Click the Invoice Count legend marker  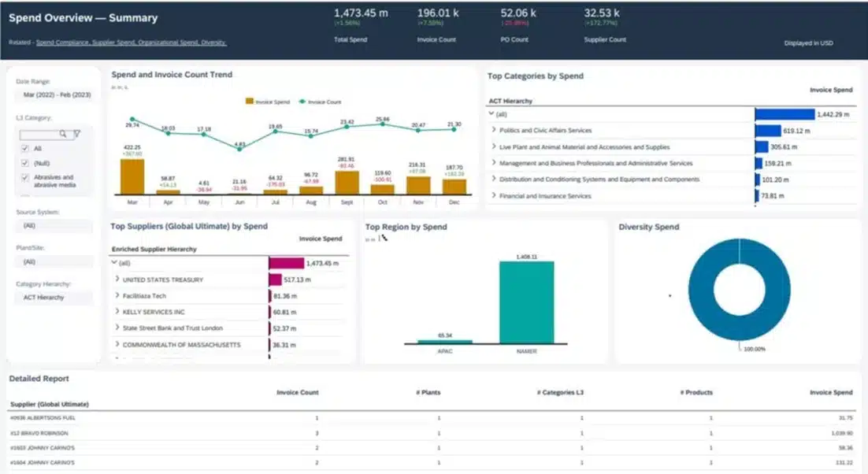point(302,102)
